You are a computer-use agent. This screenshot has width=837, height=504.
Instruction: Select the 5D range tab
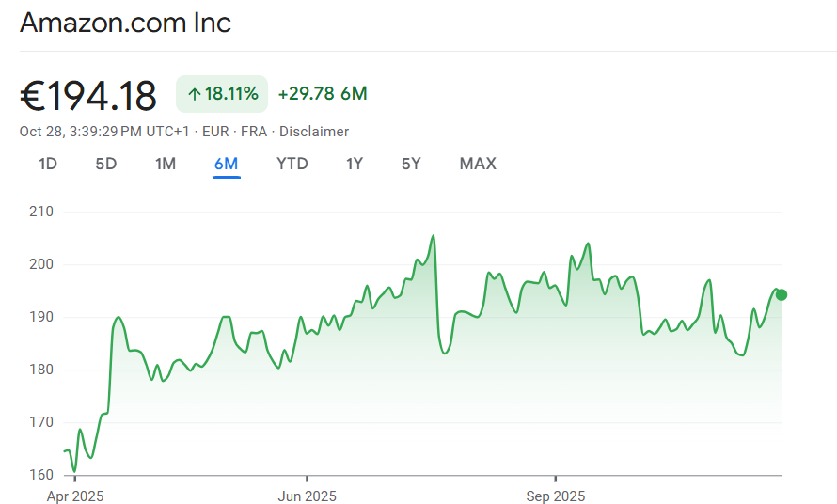pos(106,164)
